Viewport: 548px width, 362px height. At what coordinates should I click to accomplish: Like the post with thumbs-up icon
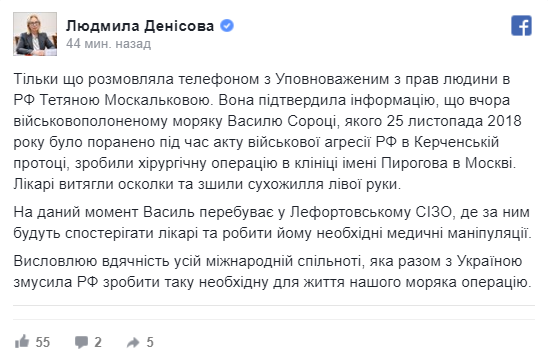click(22, 341)
